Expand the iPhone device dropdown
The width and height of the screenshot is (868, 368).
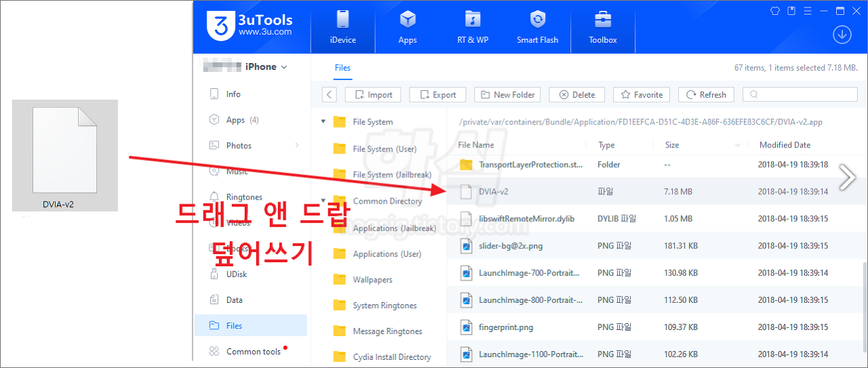[283, 67]
